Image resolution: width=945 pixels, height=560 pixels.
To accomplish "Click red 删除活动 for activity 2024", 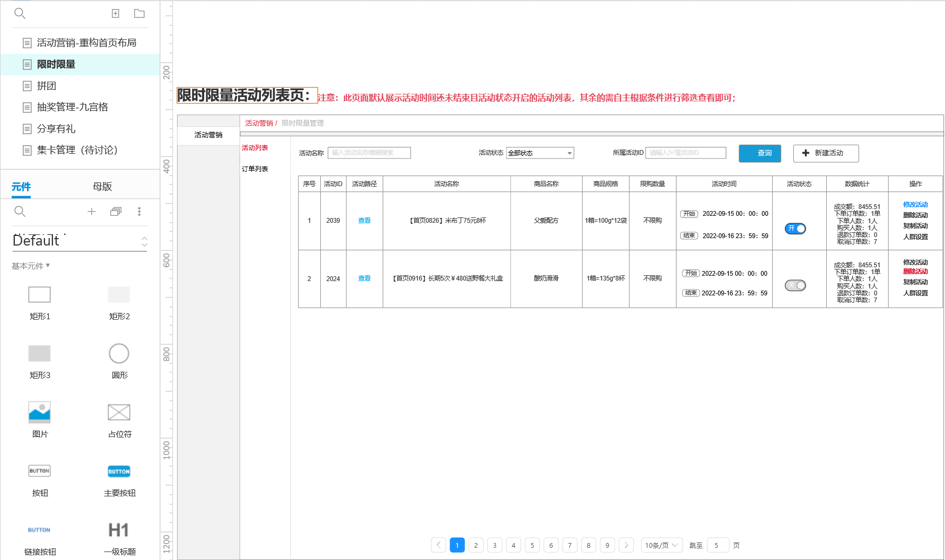I will pos(916,272).
